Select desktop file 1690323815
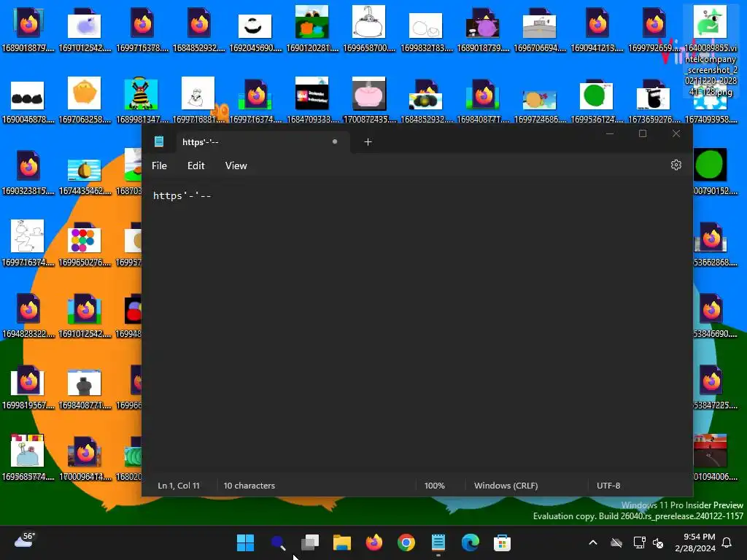Screen dimensions: 747x560 [x=28, y=172]
